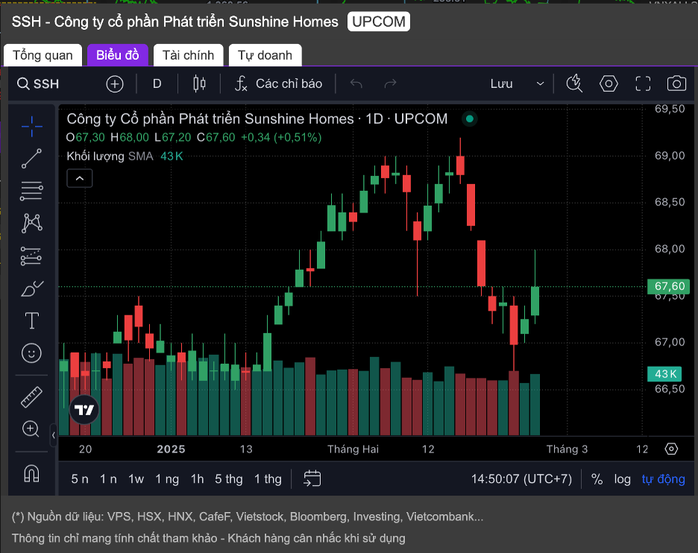Set date range to 1w
The image size is (698, 553).
tap(136, 479)
